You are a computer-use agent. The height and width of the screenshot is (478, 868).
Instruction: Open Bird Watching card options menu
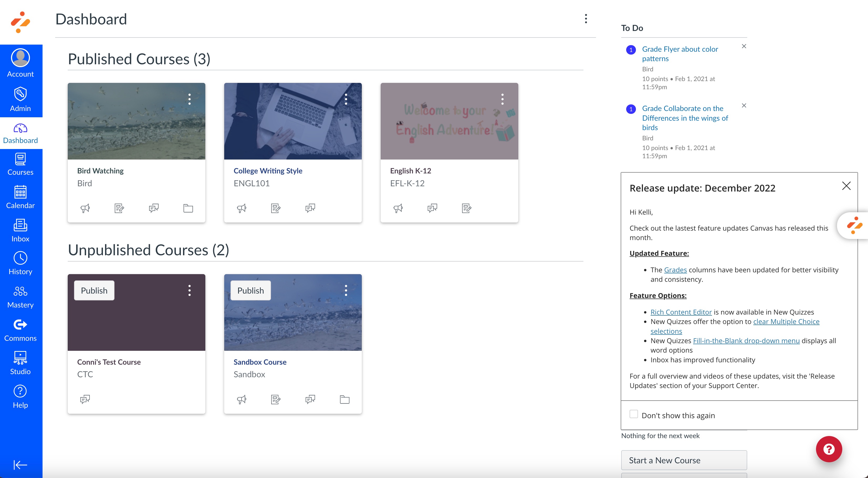189,99
